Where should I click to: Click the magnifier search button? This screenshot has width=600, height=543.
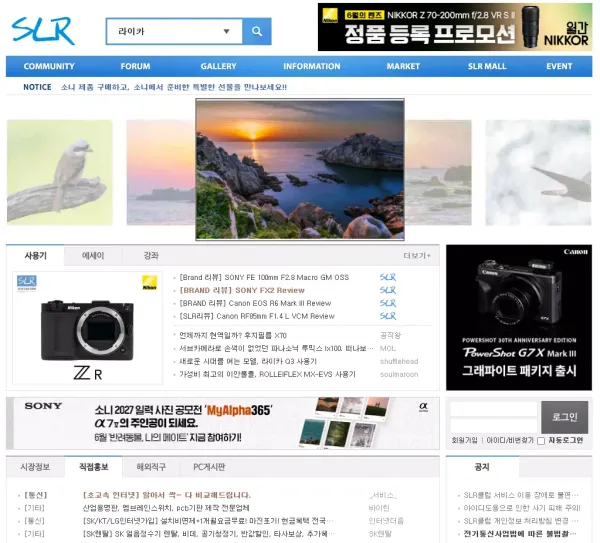click(257, 31)
